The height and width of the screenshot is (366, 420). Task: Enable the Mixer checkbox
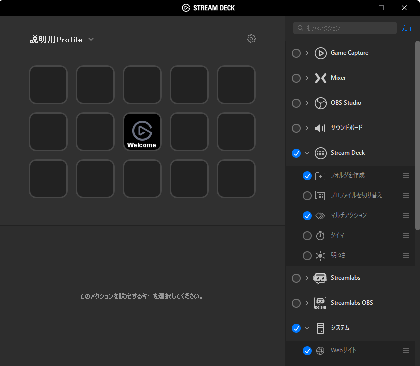296,78
